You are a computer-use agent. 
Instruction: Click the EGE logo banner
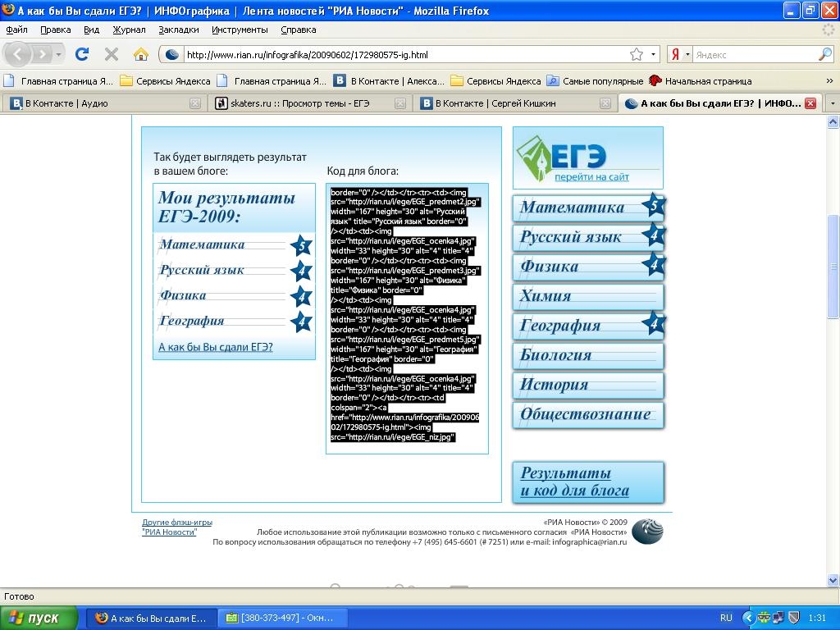coord(587,157)
